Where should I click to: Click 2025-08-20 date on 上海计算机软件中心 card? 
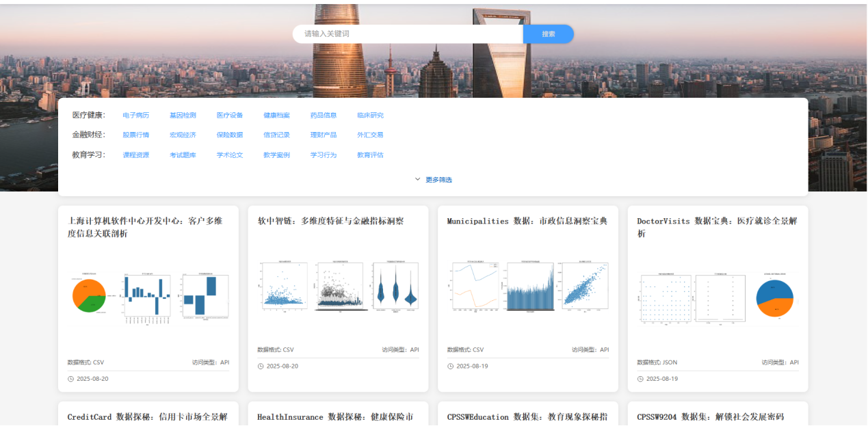[x=92, y=379]
